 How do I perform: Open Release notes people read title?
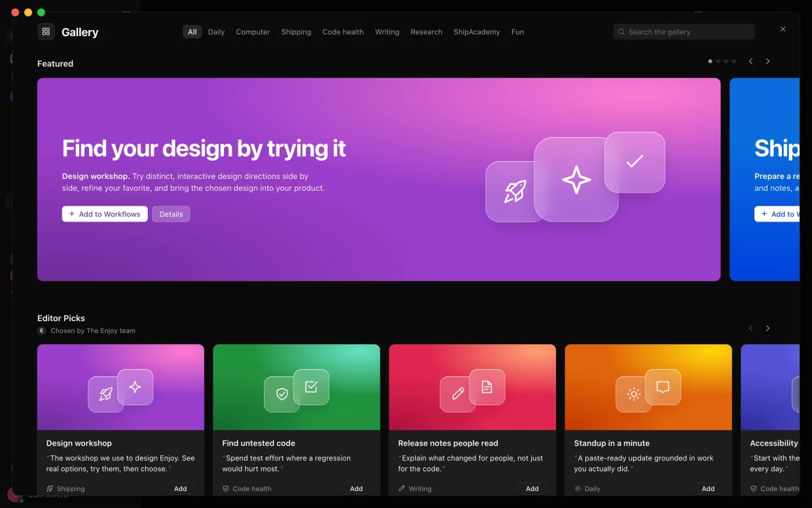pos(448,443)
